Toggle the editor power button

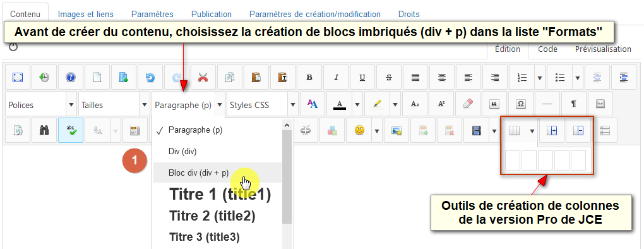click(13, 46)
